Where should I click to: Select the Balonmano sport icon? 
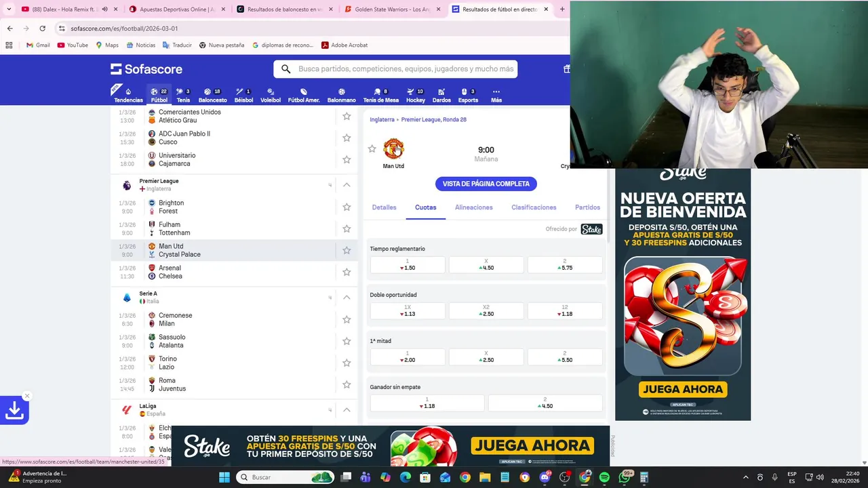pyautogui.click(x=341, y=95)
